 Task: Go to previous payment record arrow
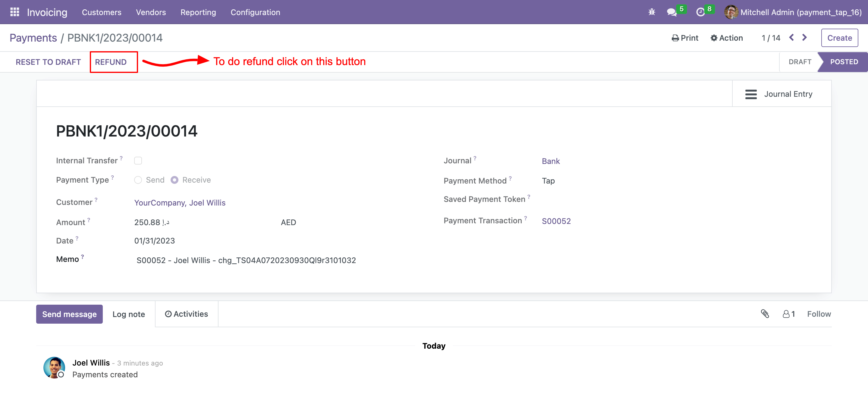(x=791, y=37)
